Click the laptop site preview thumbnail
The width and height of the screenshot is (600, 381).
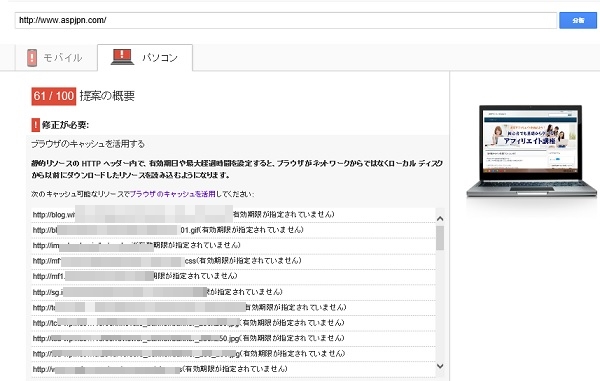point(531,151)
